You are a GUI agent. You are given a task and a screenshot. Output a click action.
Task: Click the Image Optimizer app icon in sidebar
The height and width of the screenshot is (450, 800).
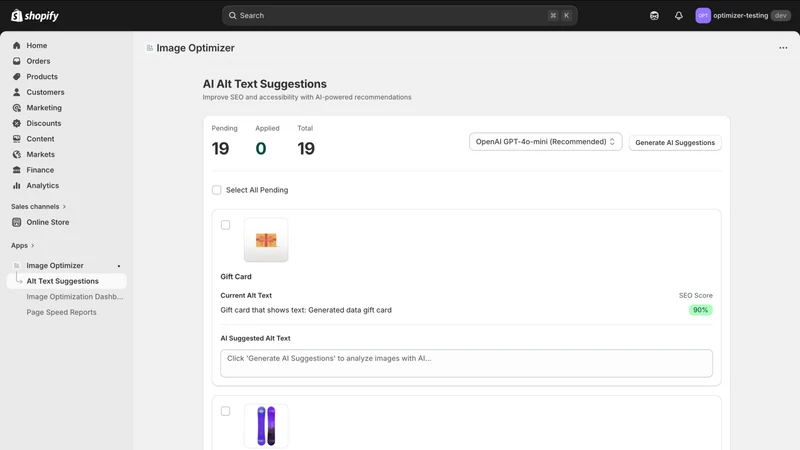pyautogui.click(x=17, y=265)
